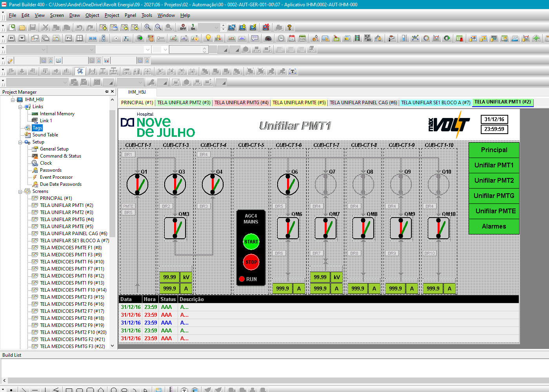Select Due Date Passwords tree item
Viewport: 549px width, 392px height.
(x=61, y=184)
